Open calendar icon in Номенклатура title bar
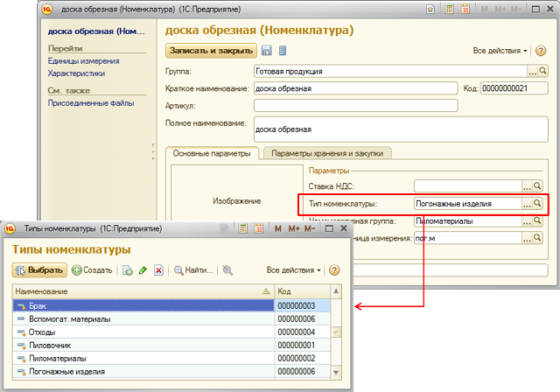The width and height of the screenshot is (560, 392). 465,9
